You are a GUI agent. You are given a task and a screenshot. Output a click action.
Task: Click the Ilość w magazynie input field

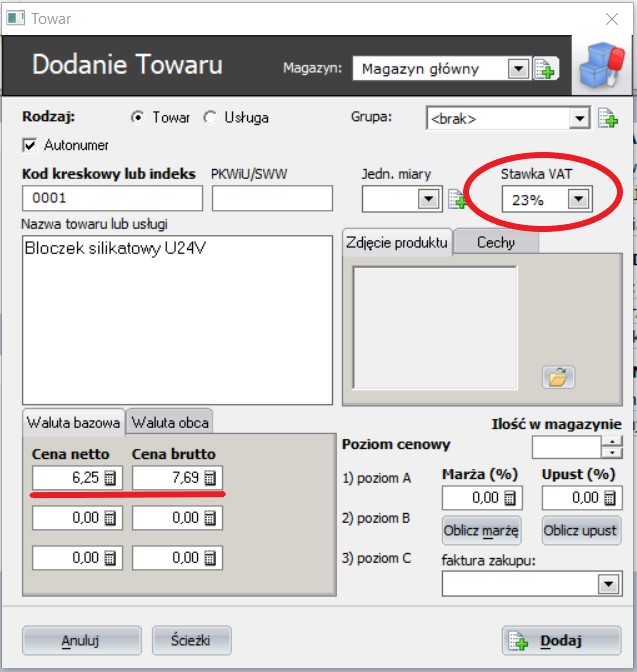pos(567,447)
